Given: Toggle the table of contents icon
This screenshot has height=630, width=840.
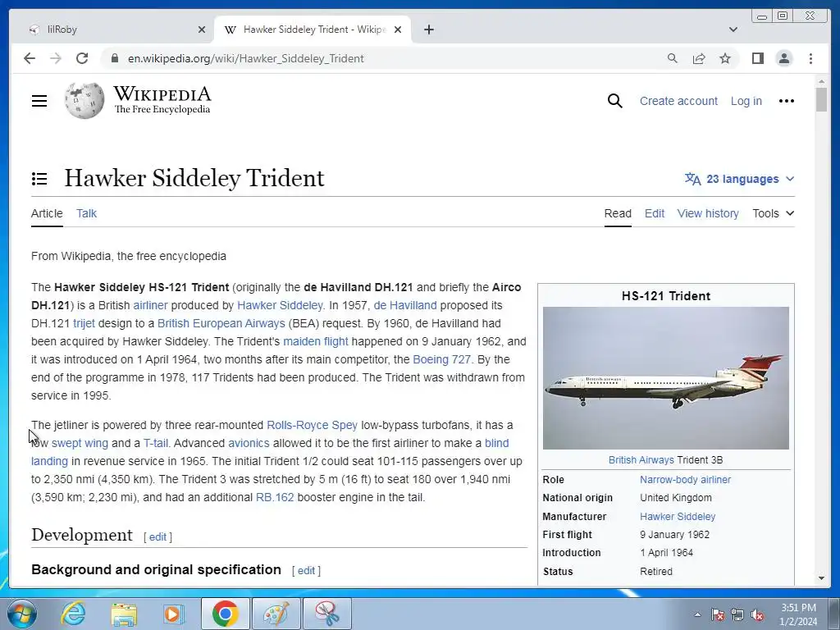Looking at the screenshot, I should click(39, 178).
